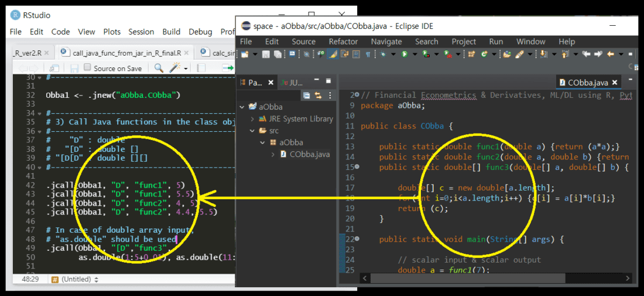Enable the Source on Save checkbox

click(87, 68)
